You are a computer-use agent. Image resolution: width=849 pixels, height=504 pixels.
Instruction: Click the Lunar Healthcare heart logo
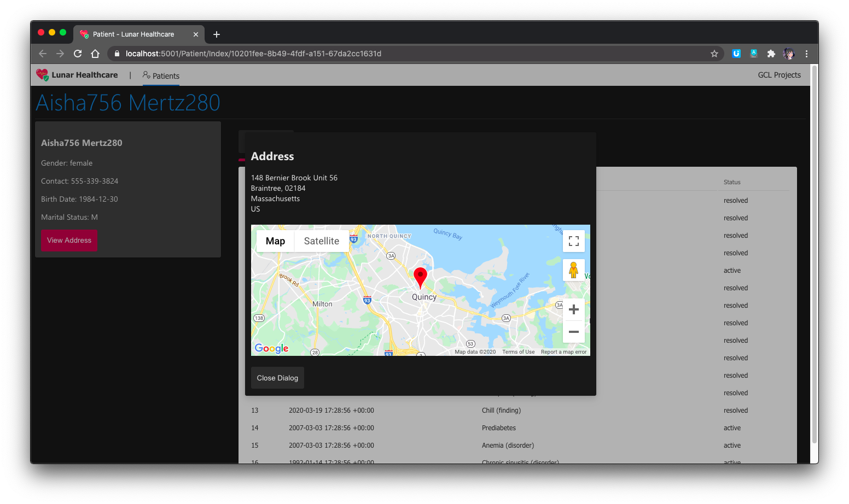click(42, 74)
